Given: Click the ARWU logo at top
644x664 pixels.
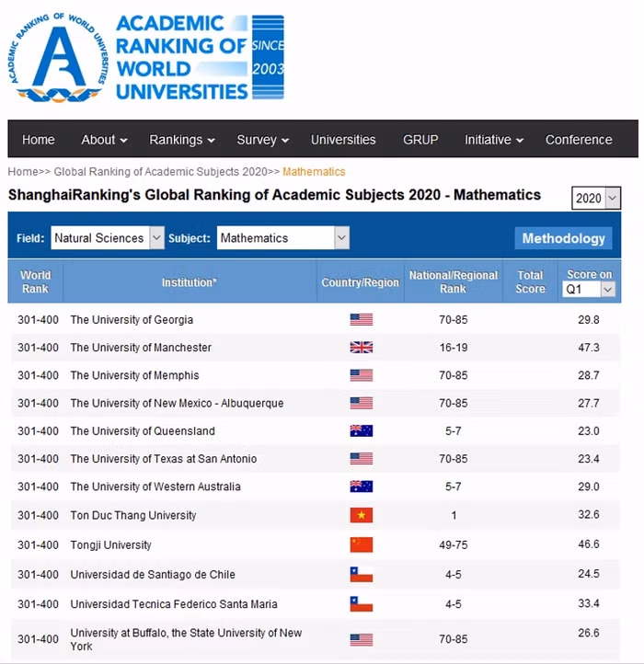Looking at the screenshot, I should [x=147, y=57].
